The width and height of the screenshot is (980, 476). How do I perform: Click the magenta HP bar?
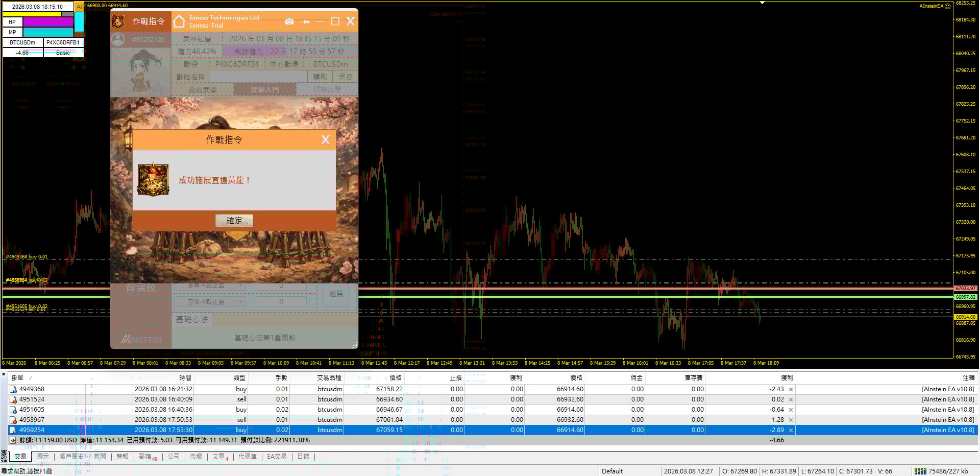(48, 22)
